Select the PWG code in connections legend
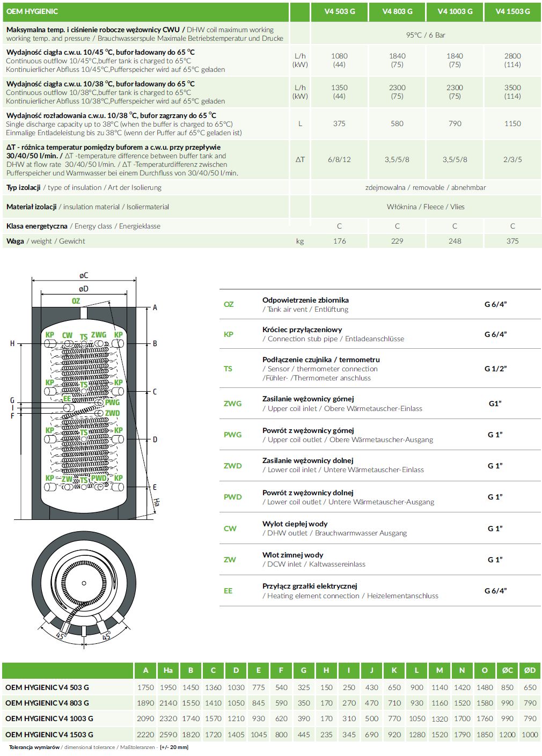542x756 pixels. click(232, 435)
